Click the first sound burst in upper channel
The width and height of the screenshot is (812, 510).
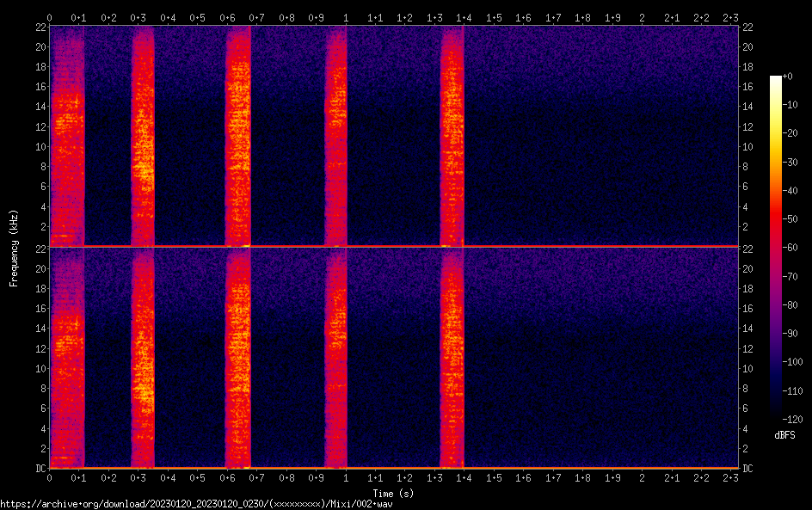[67, 138]
